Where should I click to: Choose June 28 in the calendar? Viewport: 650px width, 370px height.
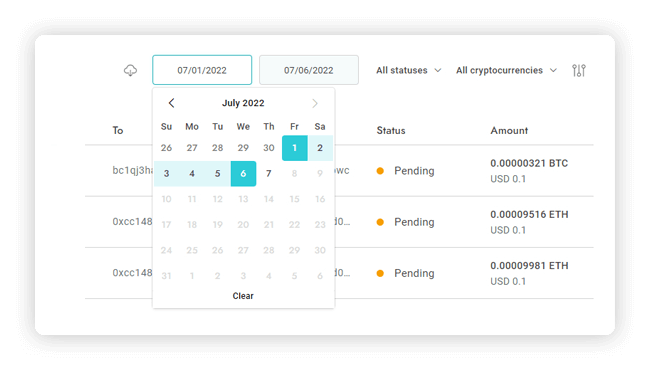(x=218, y=148)
